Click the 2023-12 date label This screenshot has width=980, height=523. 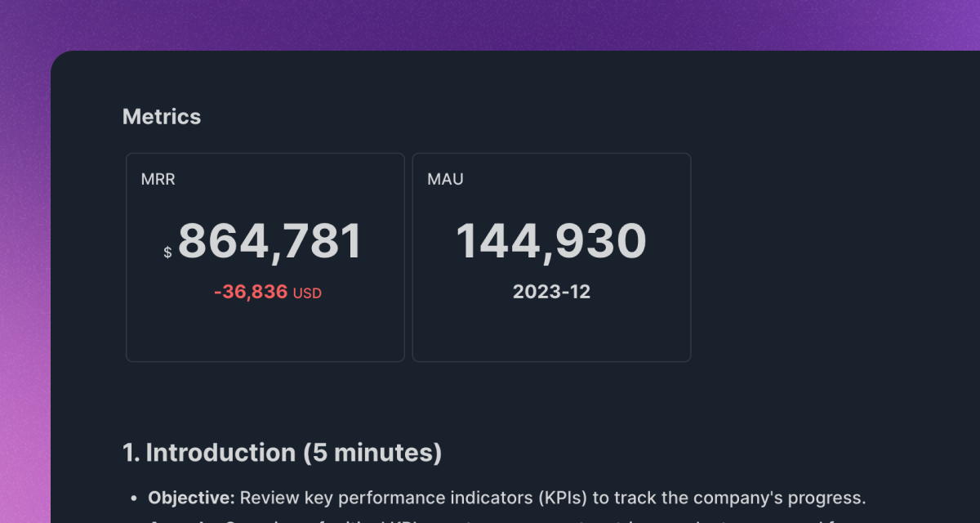click(x=551, y=292)
